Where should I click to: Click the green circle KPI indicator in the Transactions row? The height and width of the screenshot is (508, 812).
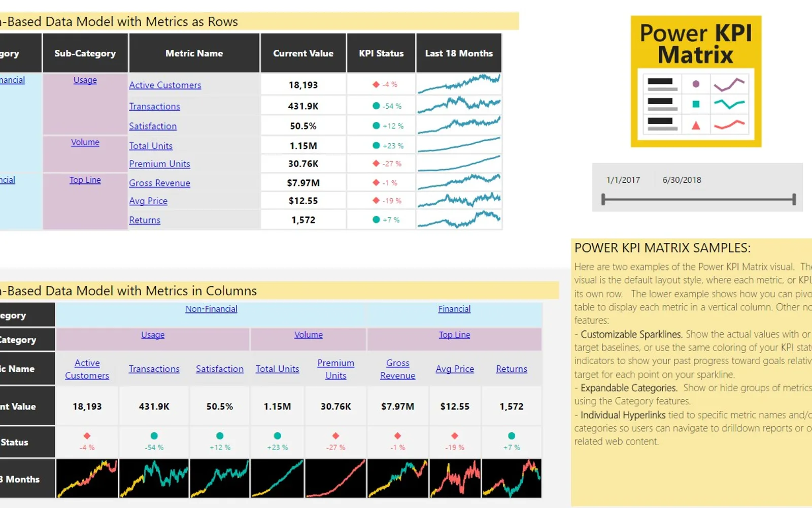coord(376,106)
